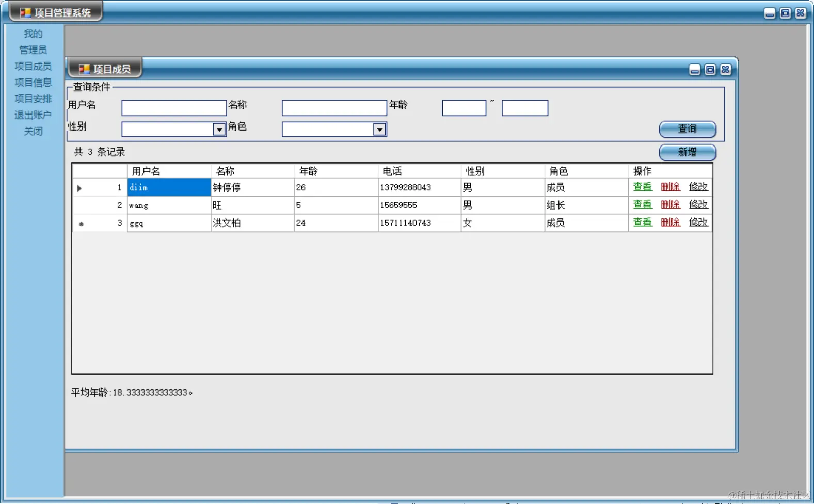
Task: Sort by the 角色 column header
Action: (x=586, y=171)
